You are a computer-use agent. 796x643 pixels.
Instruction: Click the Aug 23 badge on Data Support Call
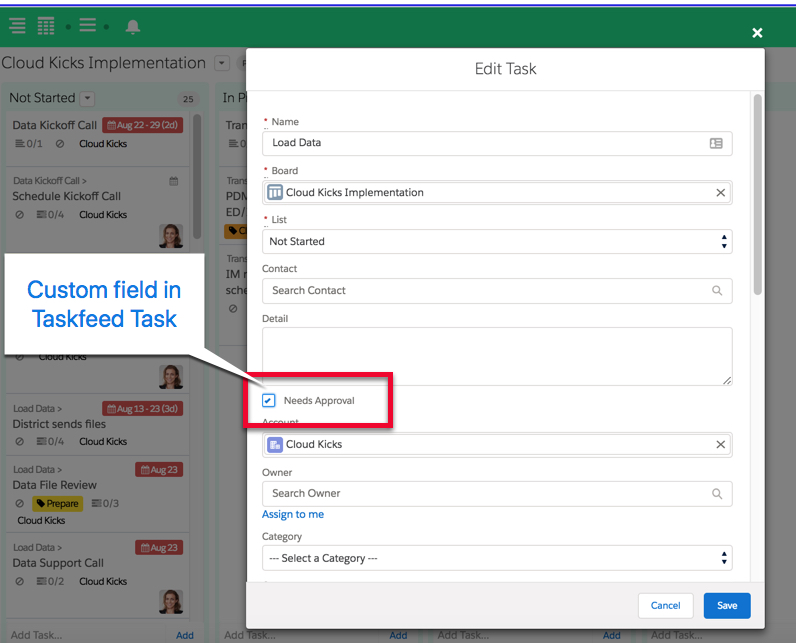pos(159,548)
